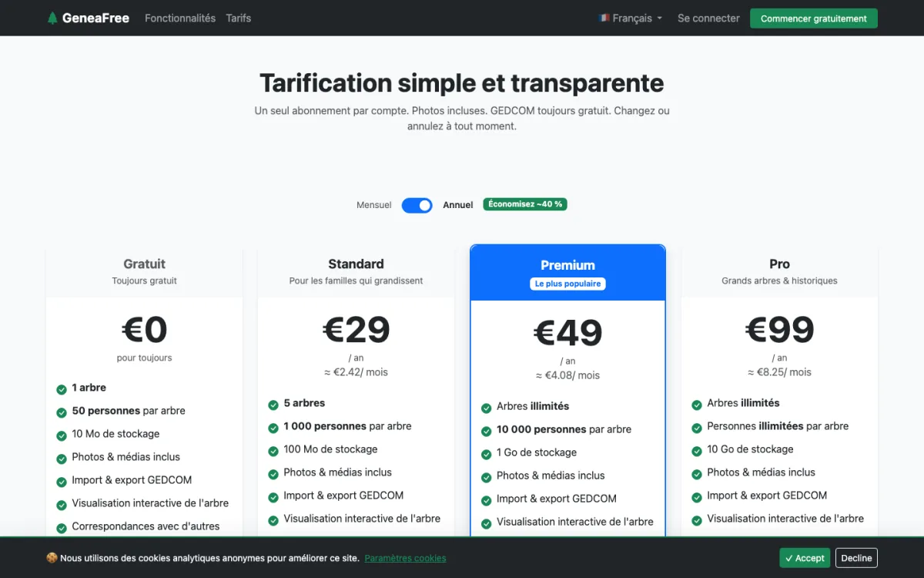Decline cookies in the banner
The image size is (924, 578).
856,558
